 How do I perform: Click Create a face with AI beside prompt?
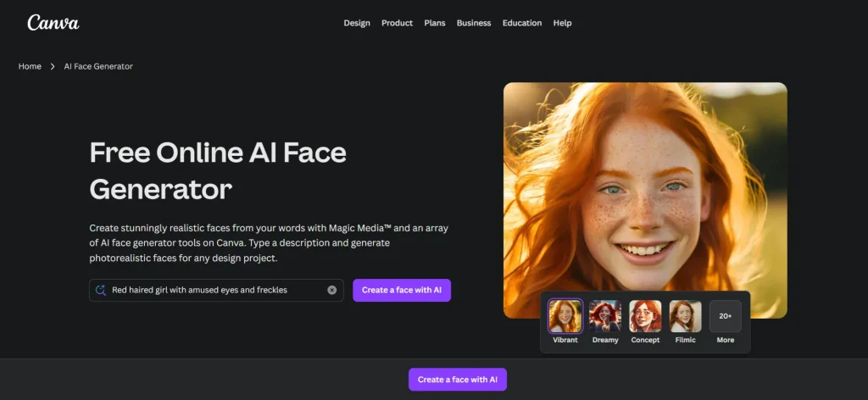(x=402, y=290)
